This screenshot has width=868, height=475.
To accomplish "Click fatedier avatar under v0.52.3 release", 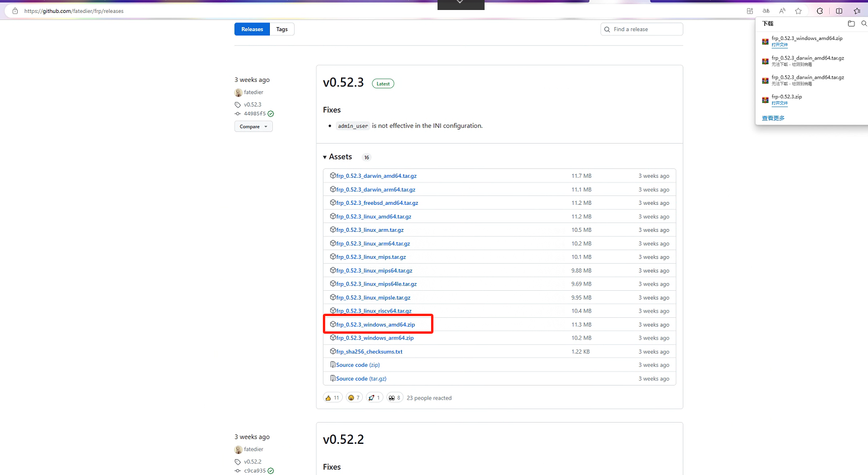I will pyautogui.click(x=238, y=92).
